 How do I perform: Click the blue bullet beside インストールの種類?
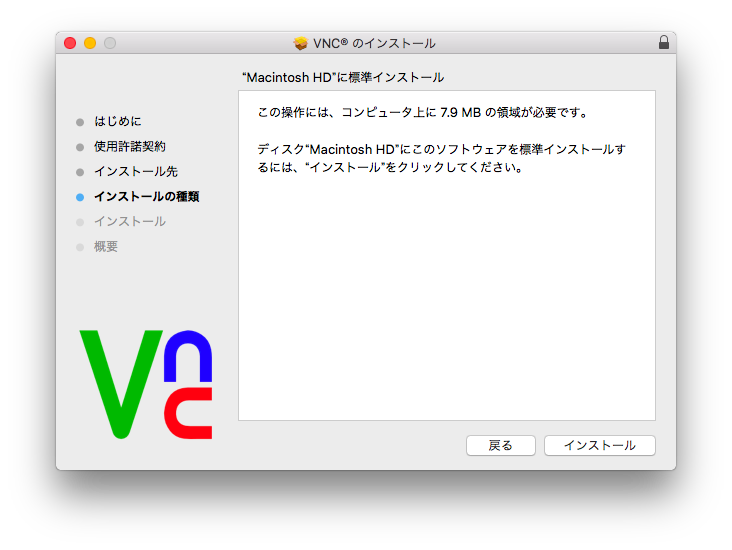tap(80, 197)
